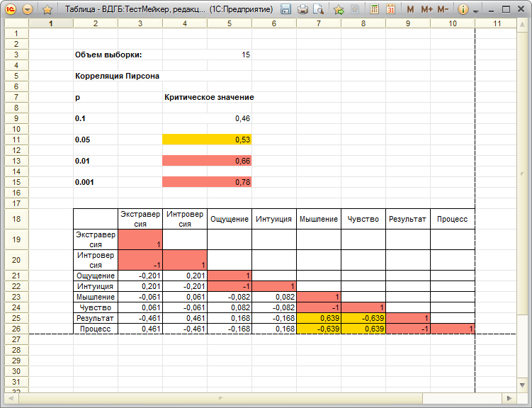Viewport: 532px width, 408px height.
Task: Add to favorites star-with-arrow icon
Action: [339, 9]
